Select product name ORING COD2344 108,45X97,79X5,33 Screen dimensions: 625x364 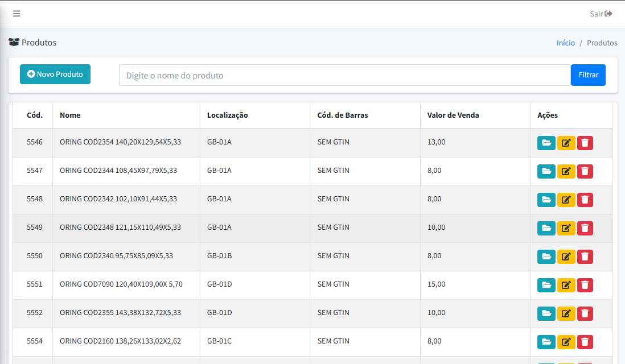click(x=118, y=171)
